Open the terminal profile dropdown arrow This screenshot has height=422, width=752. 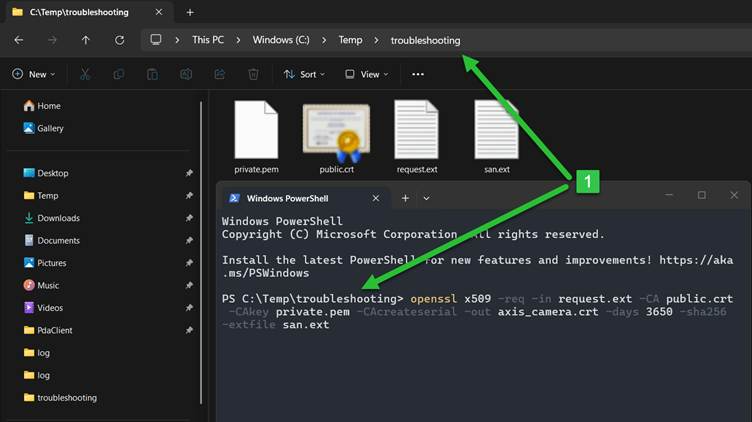coord(426,198)
